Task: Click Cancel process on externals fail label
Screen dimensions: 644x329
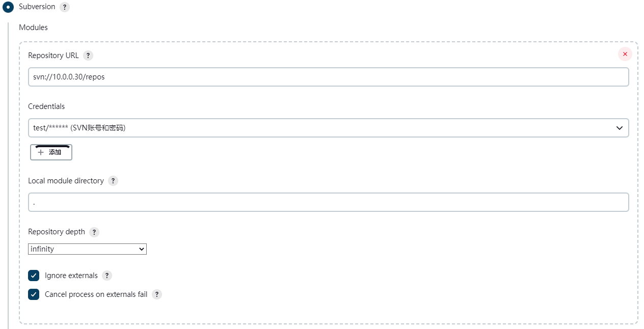Action: [x=96, y=294]
